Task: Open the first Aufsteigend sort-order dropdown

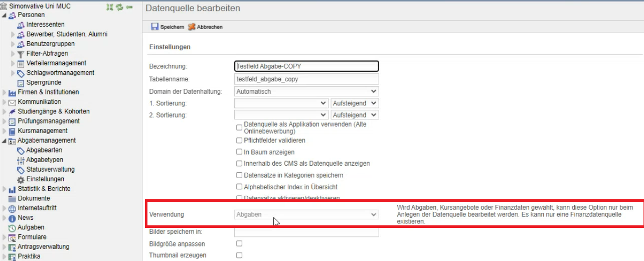Action: [x=355, y=103]
